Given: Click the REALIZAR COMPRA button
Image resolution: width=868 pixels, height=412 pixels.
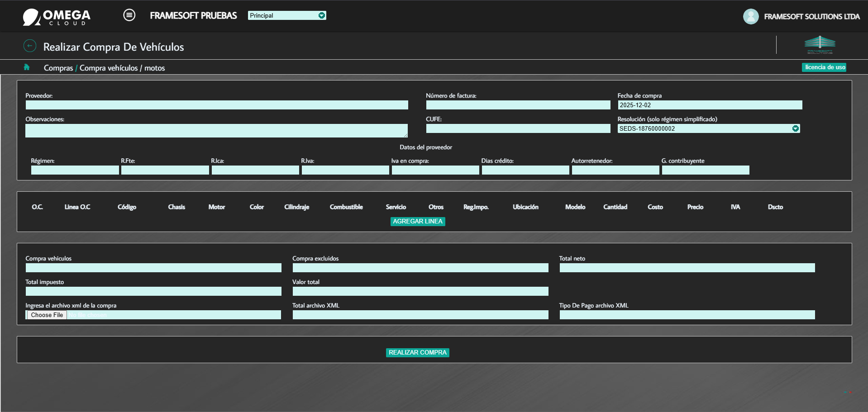Looking at the screenshot, I should click(418, 352).
